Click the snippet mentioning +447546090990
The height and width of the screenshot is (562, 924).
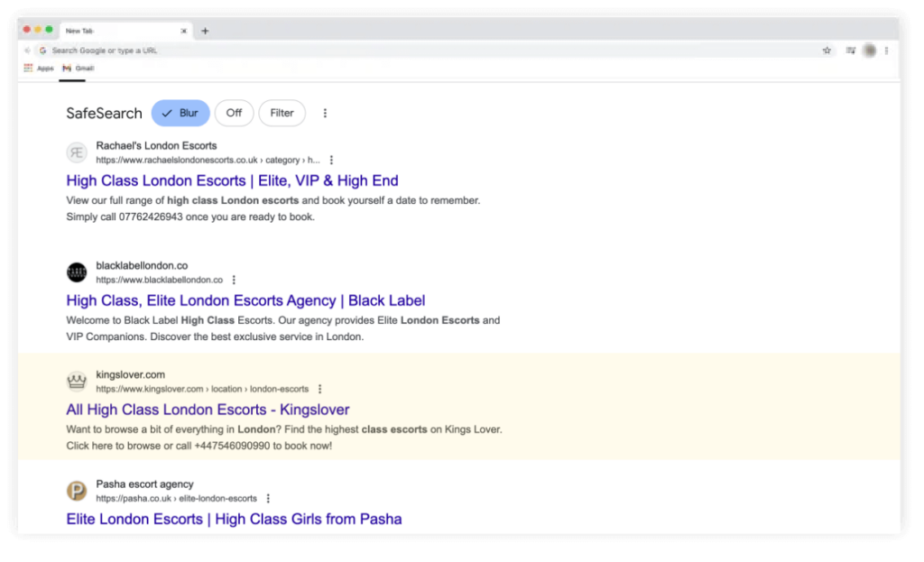[x=284, y=438]
